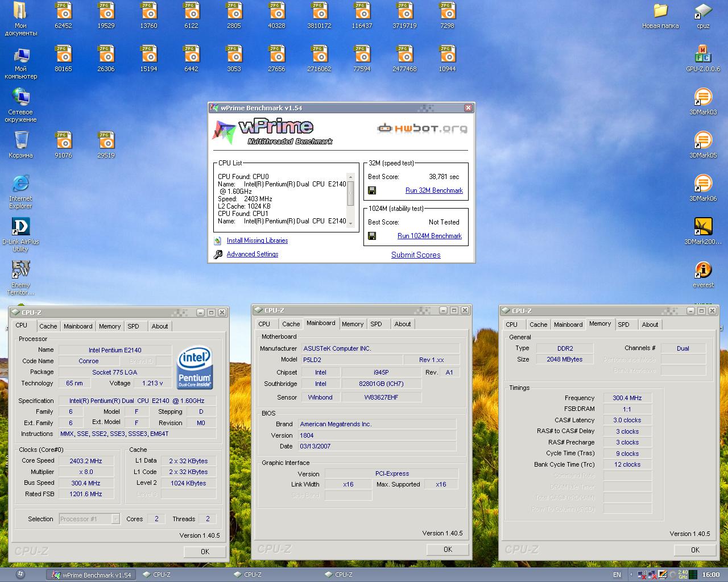Activate wPrime Benchmark v1.54 taskbar button

tap(92, 575)
